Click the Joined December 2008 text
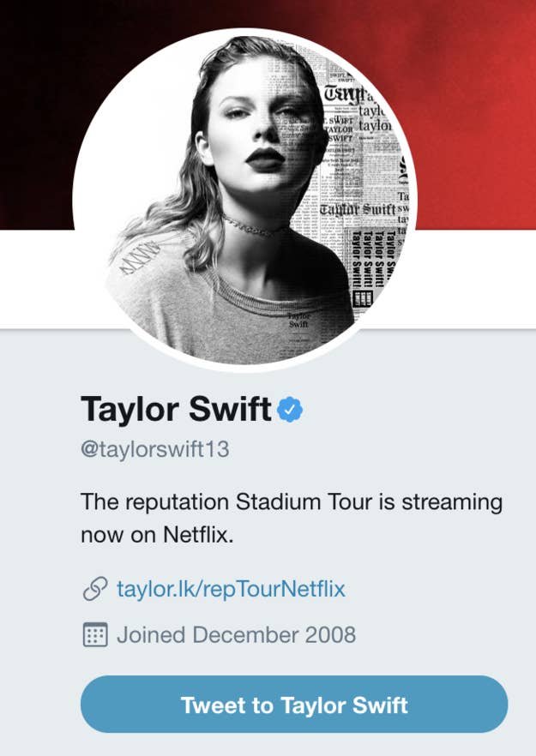 click(x=236, y=635)
